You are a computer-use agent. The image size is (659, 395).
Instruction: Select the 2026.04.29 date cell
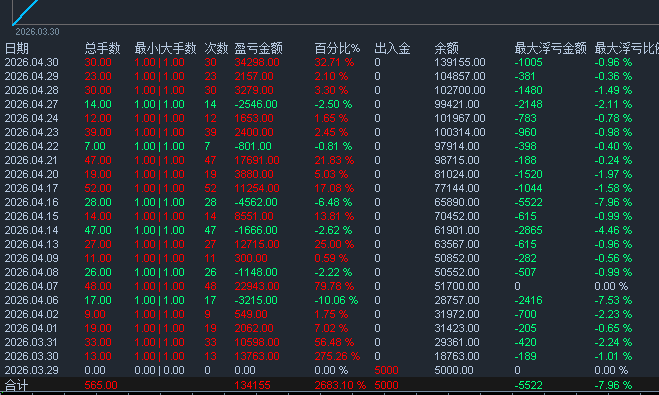[x=32, y=76]
